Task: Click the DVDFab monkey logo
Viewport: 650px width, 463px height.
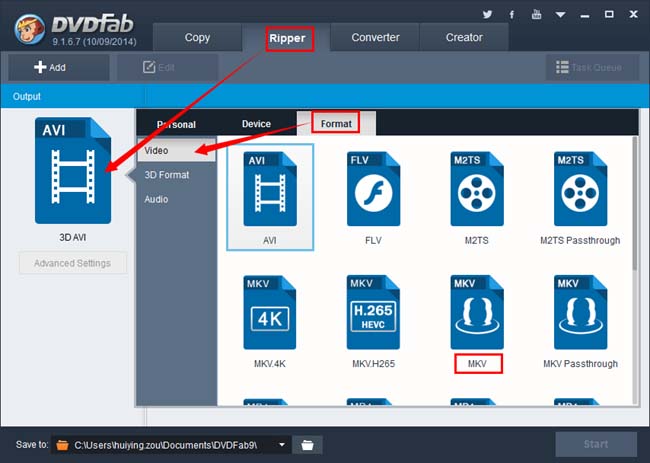Action: (x=29, y=29)
